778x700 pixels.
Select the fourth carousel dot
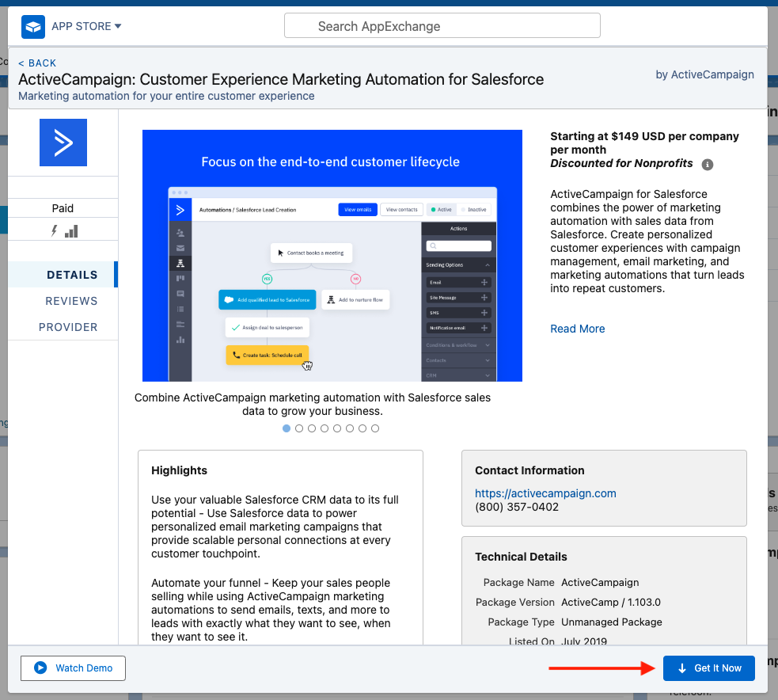click(x=324, y=428)
